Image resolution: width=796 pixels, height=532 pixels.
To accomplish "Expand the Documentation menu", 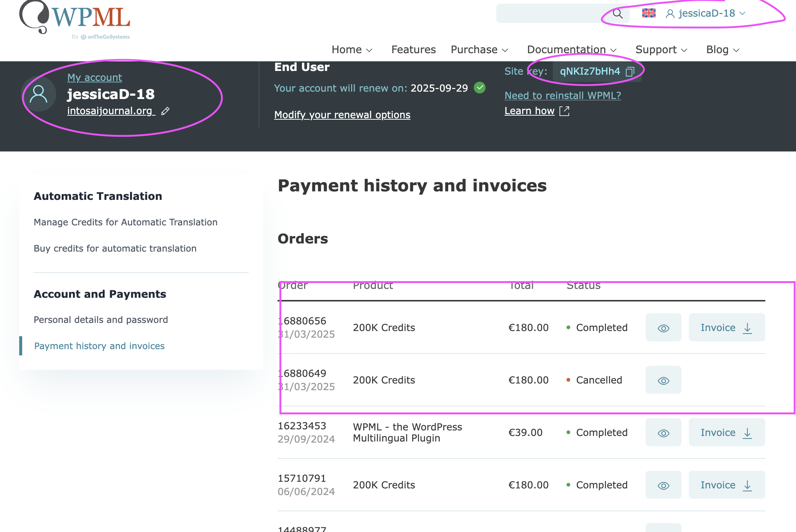I will 572,50.
